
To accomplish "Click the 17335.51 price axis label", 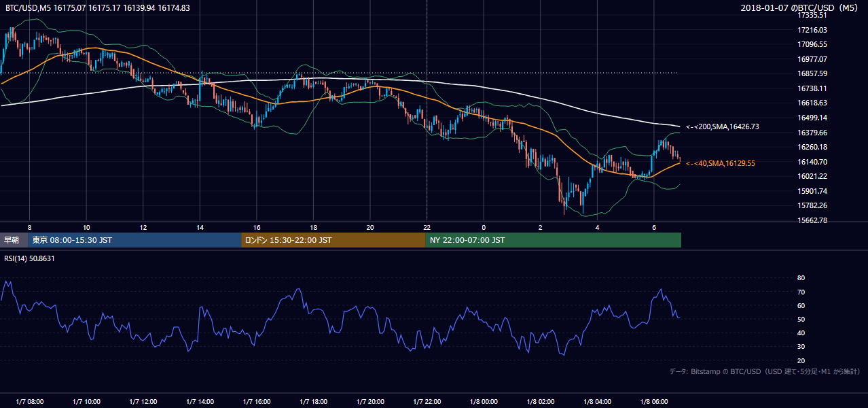I will coord(812,15).
